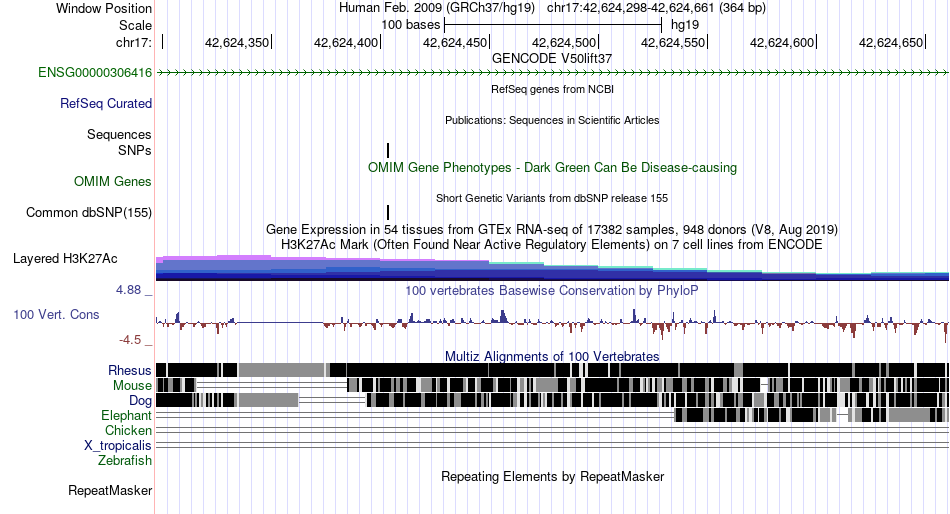
Task: Select the Rhesus alignment row label
Action: [x=129, y=370]
